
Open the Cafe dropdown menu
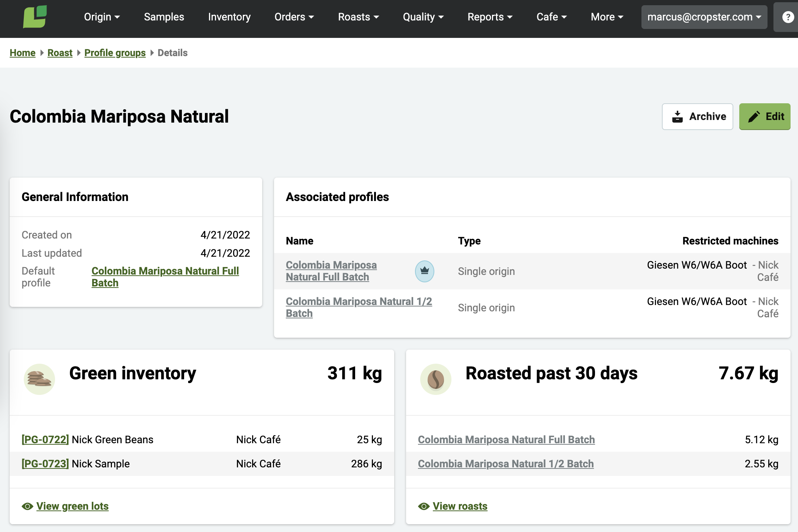[551, 17]
